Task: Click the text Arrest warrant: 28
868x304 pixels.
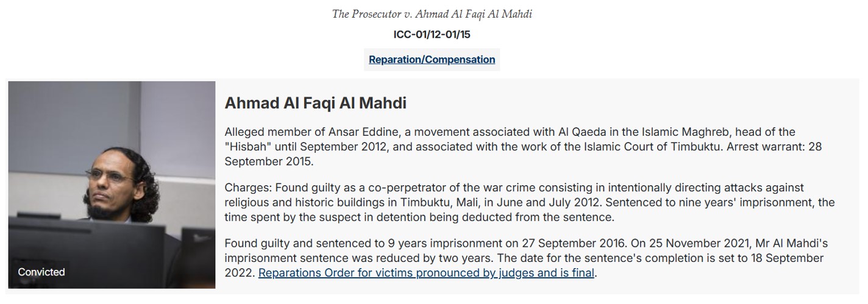Action: point(775,147)
